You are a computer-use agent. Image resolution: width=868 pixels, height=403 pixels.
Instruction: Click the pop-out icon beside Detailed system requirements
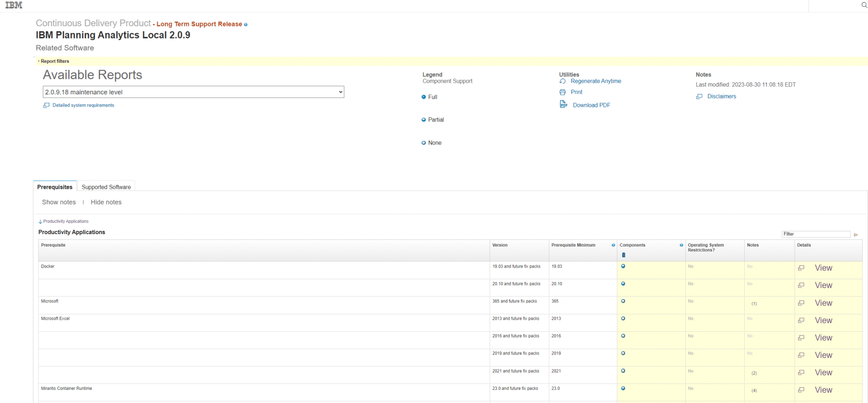point(46,105)
